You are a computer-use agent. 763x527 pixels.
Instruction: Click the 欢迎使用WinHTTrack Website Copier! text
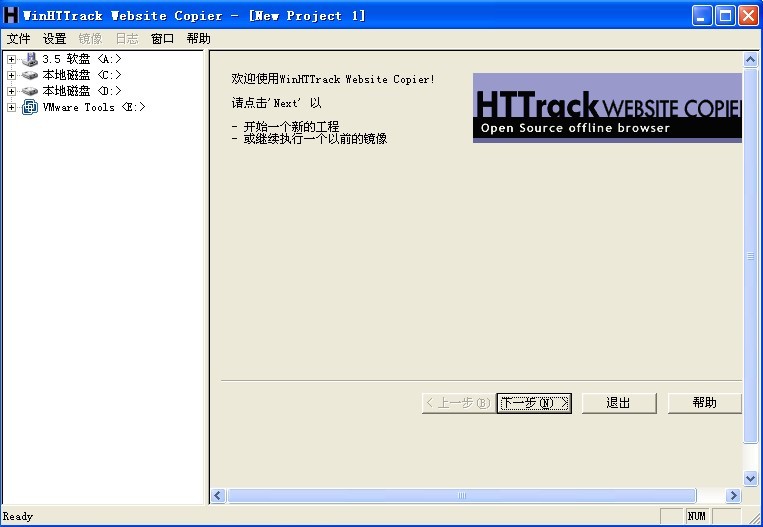point(333,79)
